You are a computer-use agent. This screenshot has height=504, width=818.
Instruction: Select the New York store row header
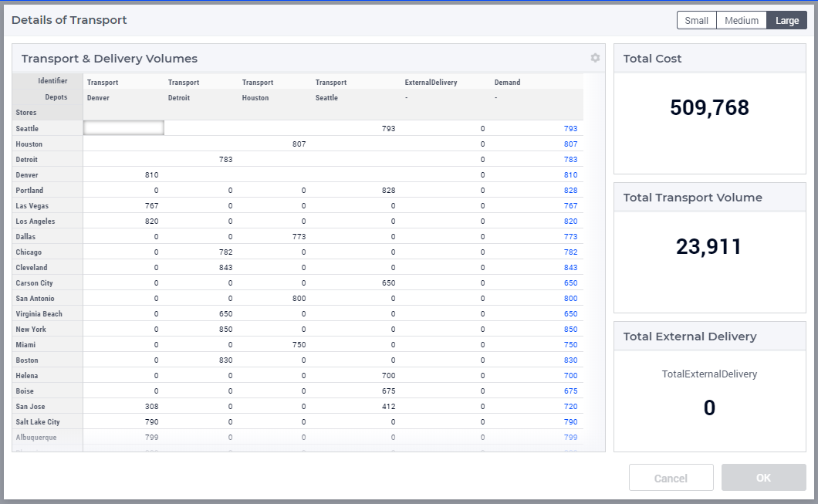[48, 330]
